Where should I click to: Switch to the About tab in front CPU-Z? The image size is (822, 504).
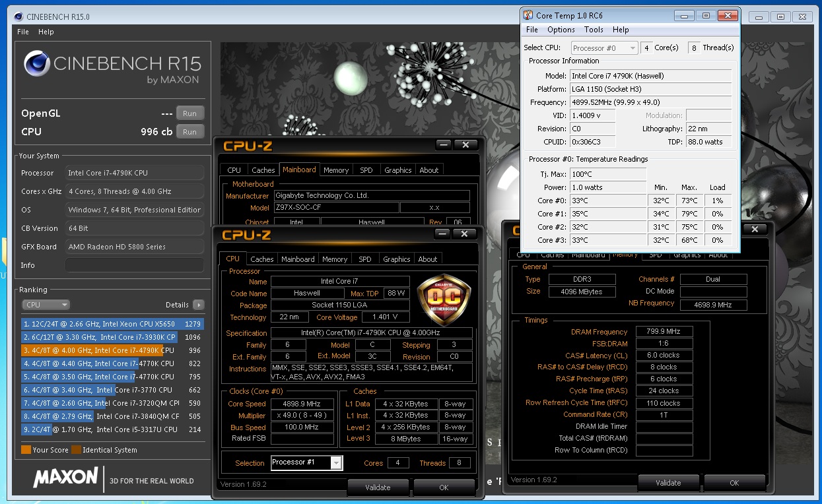pos(428,259)
